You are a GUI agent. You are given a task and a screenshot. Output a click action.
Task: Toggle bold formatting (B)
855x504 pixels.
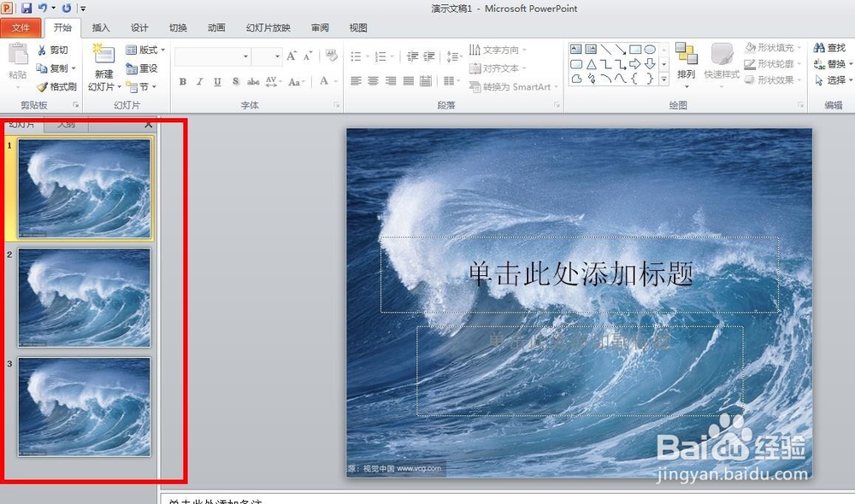(x=182, y=82)
